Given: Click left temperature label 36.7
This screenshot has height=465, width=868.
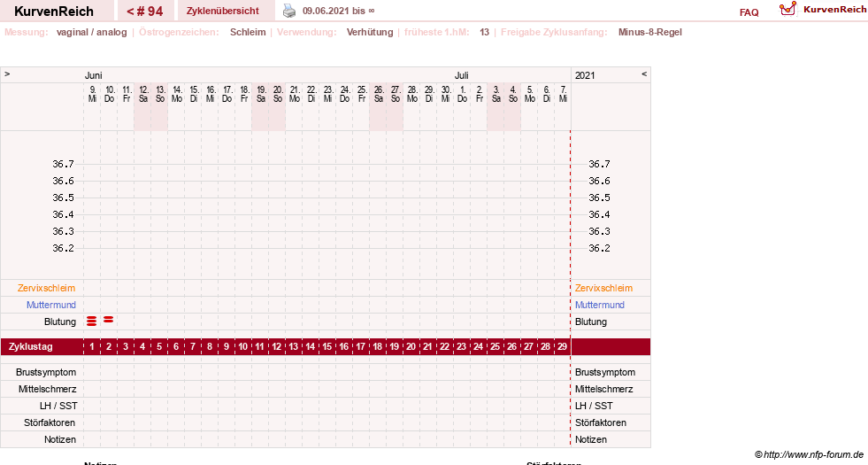Looking at the screenshot, I should 63,164.
